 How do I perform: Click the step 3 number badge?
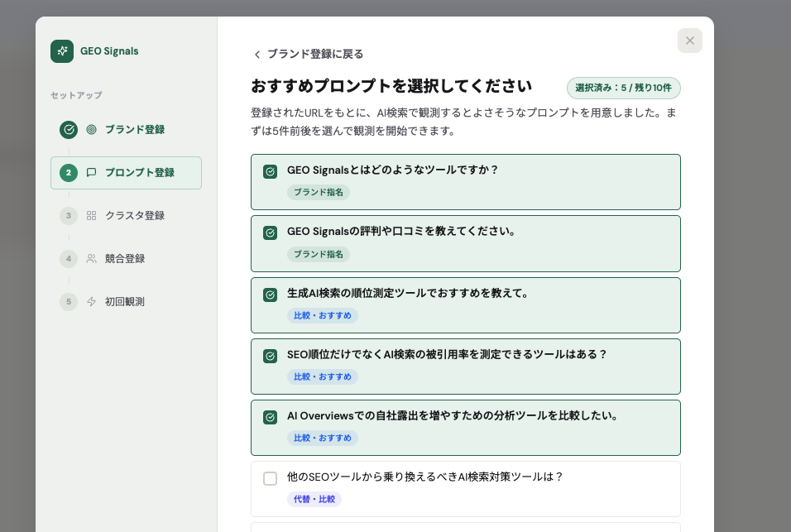(x=69, y=216)
